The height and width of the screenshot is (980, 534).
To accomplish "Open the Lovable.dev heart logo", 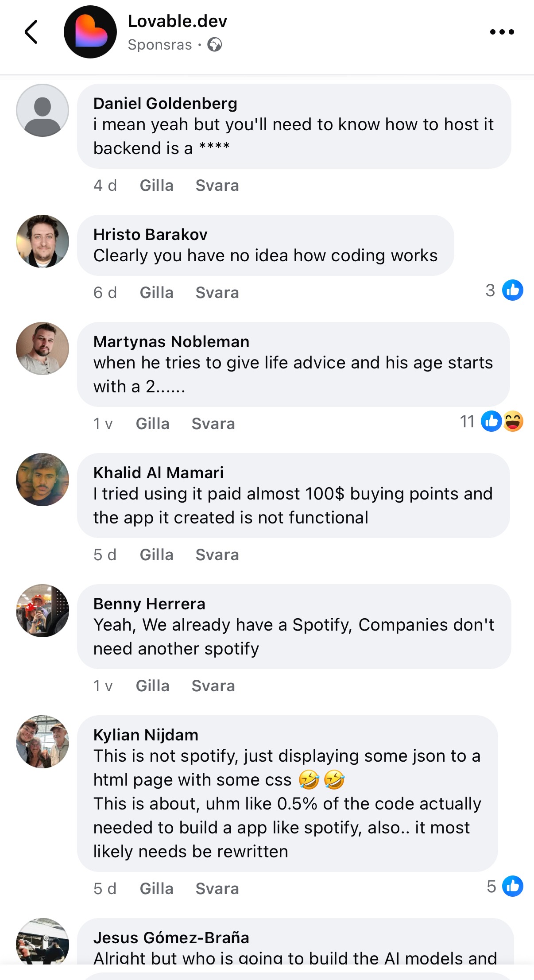I will (90, 32).
